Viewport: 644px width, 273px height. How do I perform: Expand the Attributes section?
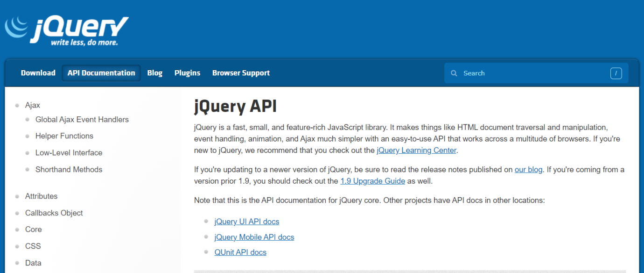(x=41, y=196)
